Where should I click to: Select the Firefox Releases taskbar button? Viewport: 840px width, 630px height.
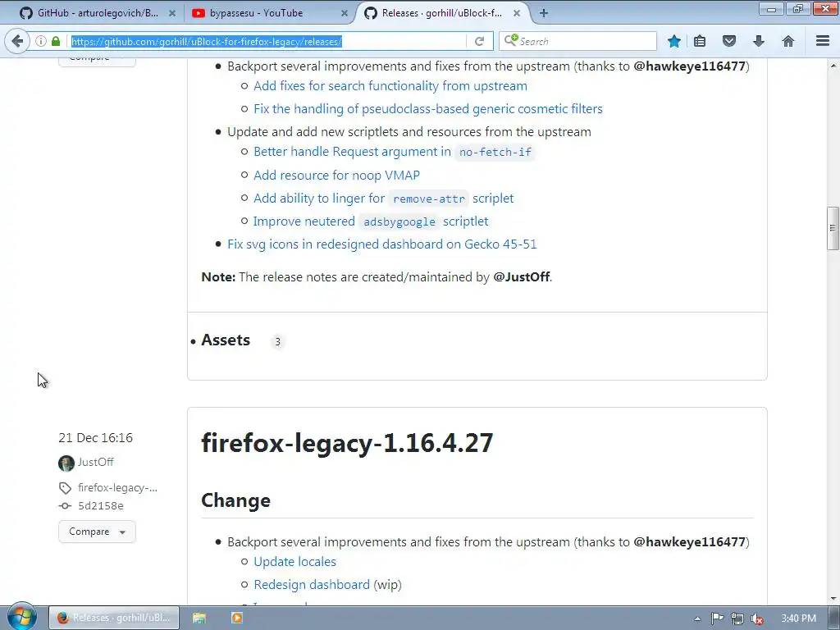click(114, 619)
